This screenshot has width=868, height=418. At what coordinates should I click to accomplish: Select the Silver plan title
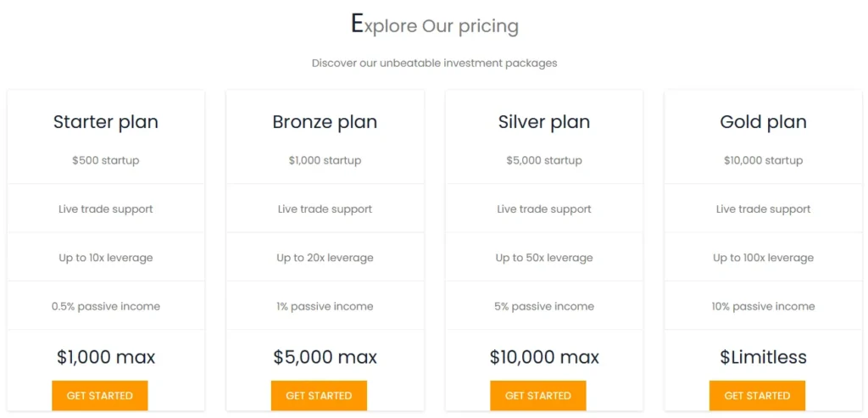pyautogui.click(x=544, y=122)
